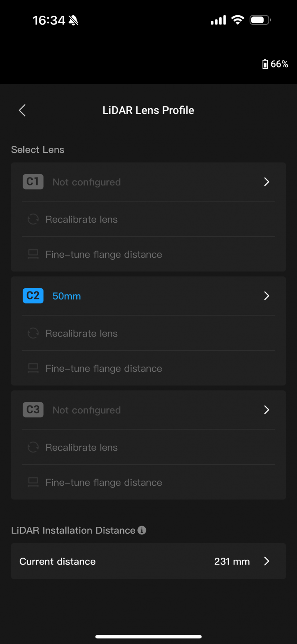Expand the C2 50mm profile chevron
Viewport: 297px width, 644px height.
point(266,296)
